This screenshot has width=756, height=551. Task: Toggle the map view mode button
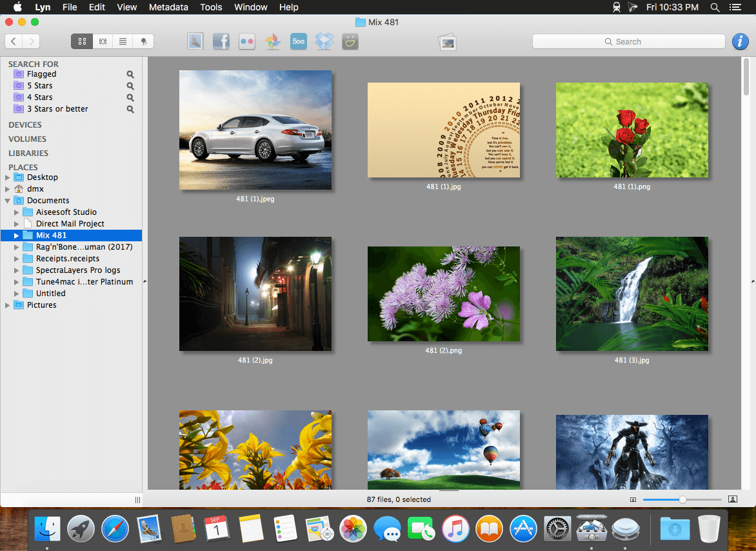[143, 41]
